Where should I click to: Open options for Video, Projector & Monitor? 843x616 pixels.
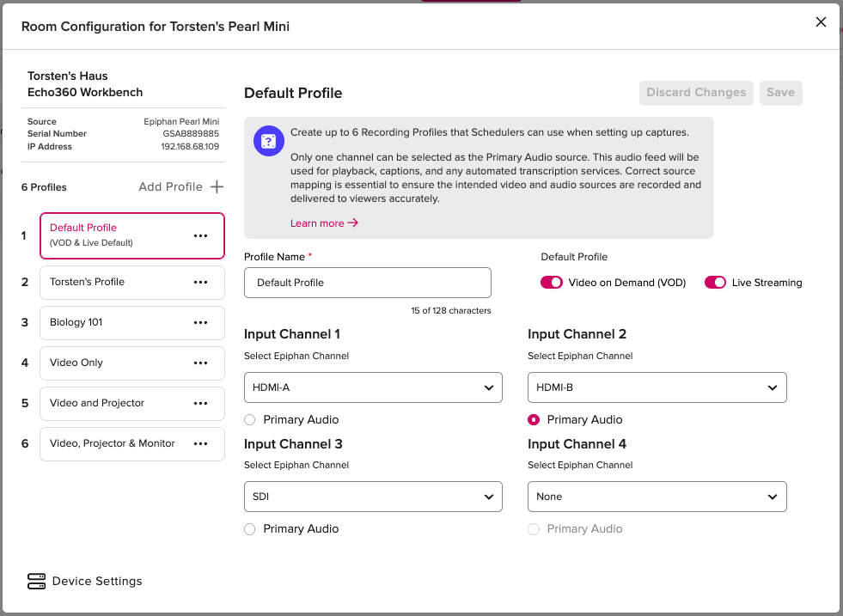point(200,443)
